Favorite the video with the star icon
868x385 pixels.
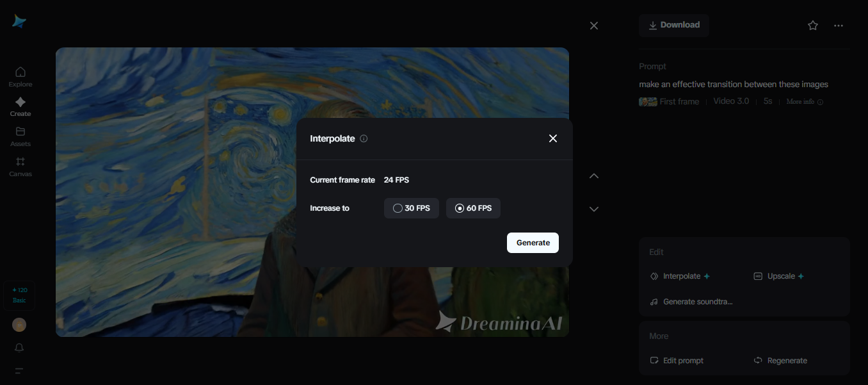pos(813,26)
